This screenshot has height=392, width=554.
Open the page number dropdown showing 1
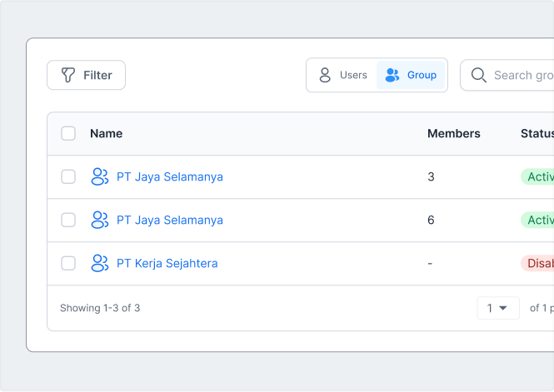[498, 308]
